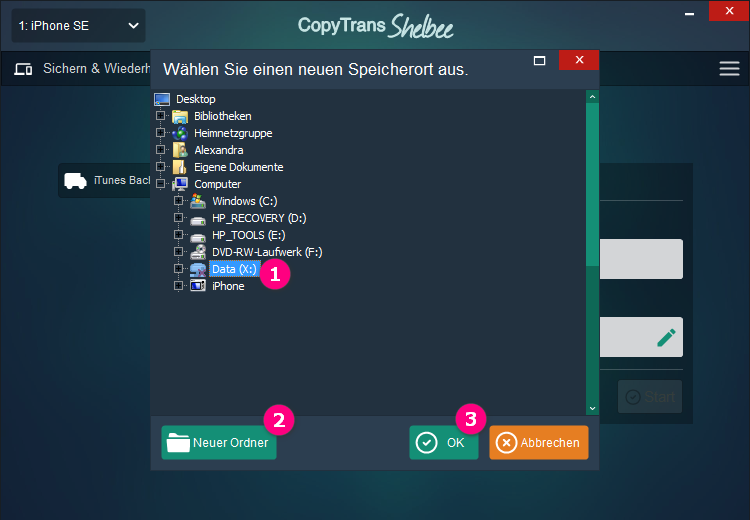Expand the Heimnetzgruppe node
Screen dimensions: 750x520
(160, 133)
